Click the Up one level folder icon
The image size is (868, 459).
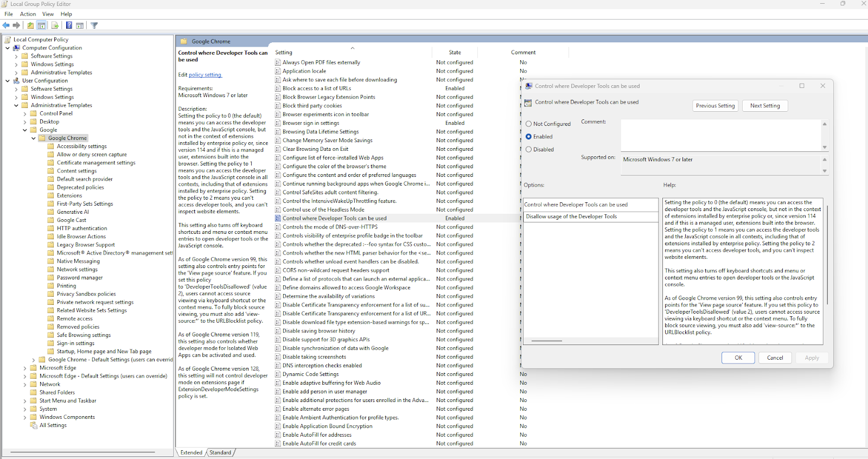30,25
